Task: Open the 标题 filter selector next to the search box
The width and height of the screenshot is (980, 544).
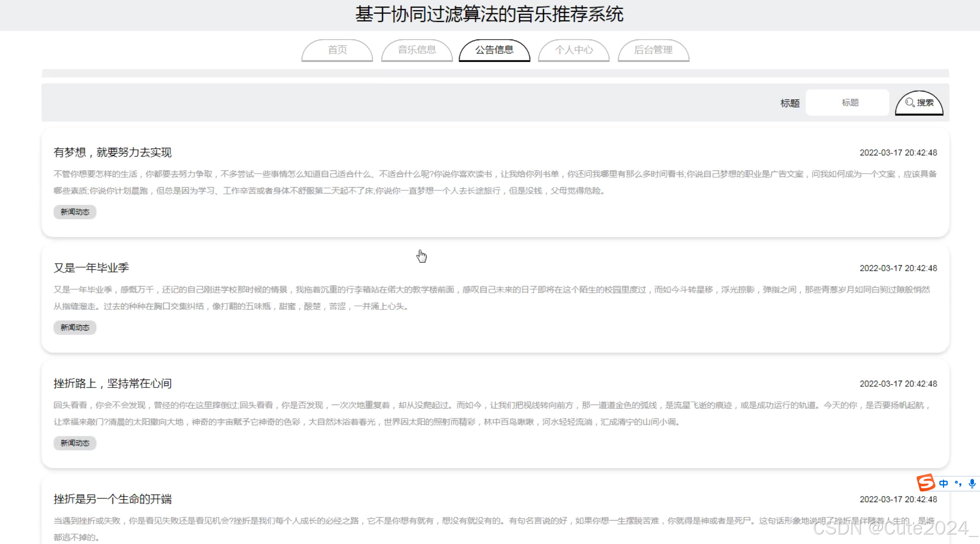Action: (790, 103)
